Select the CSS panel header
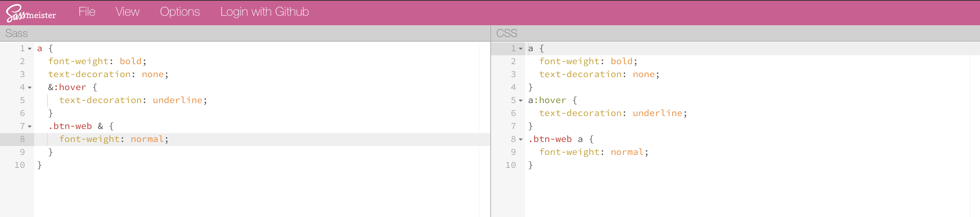Viewport: 980px width, 217px height. point(736,33)
